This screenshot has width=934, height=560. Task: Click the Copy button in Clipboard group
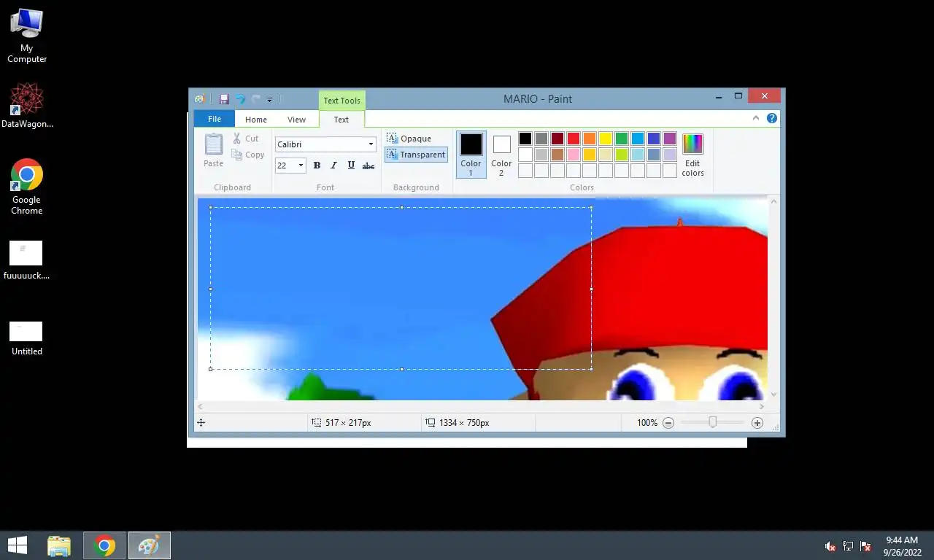pyautogui.click(x=247, y=155)
